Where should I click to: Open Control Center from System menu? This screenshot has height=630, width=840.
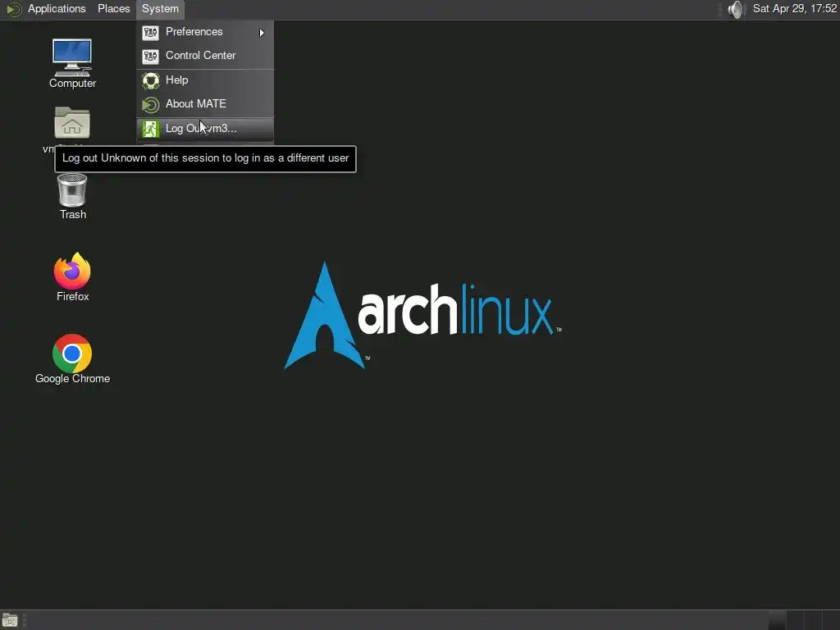205,56
